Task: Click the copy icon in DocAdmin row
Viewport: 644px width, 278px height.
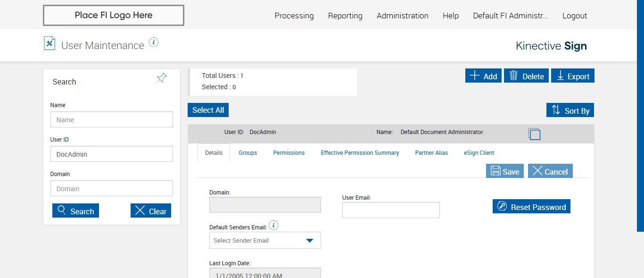Action: click(x=534, y=134)
